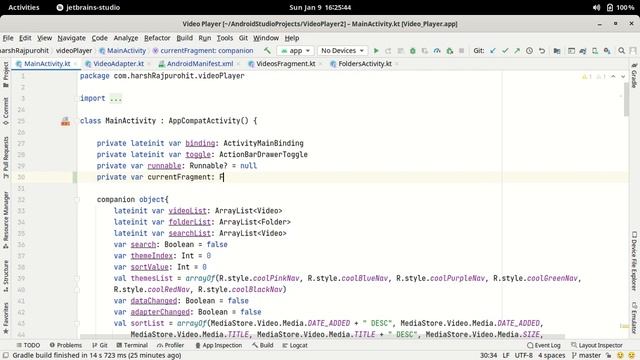This screenshot has height=360, width=640.
Task: Open the Resource Manager side panel
Action: pos(6,220)
